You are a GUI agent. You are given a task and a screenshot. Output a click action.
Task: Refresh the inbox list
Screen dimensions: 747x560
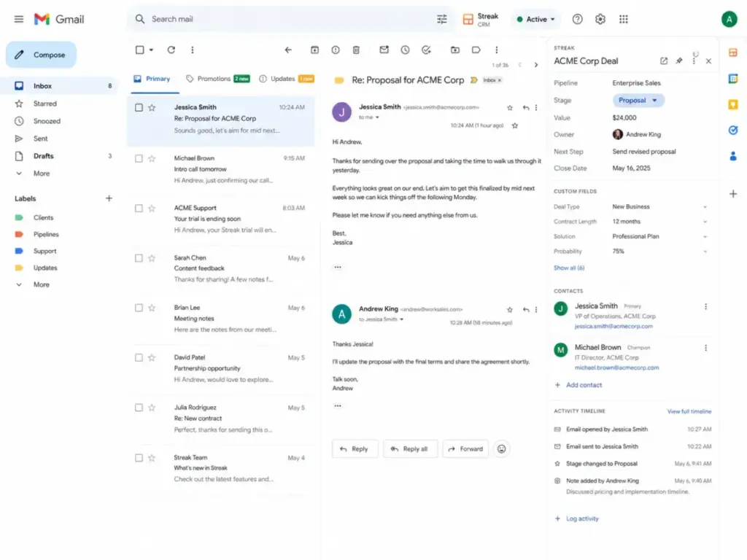coord(171,50)
